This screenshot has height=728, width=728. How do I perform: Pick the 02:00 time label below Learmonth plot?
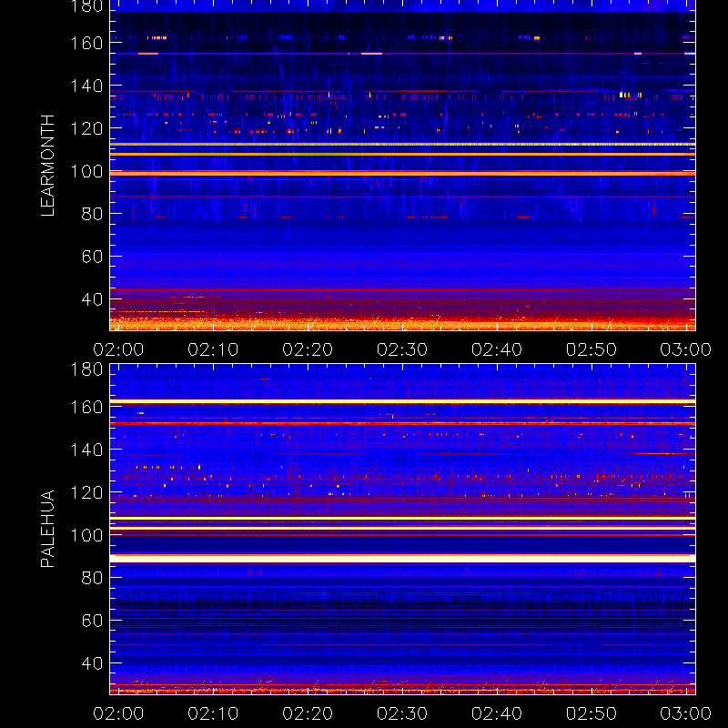(118, 349)
